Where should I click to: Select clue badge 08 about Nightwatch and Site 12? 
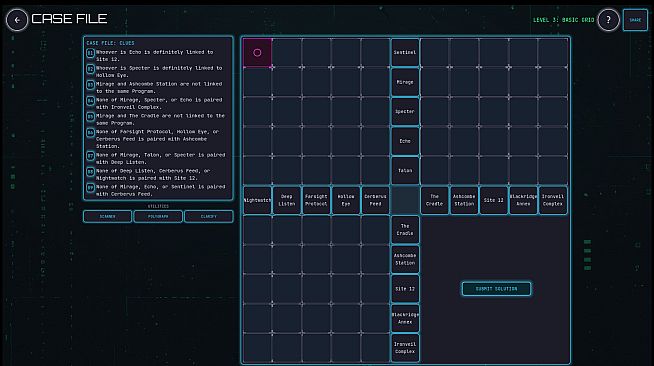coord(90,171)
